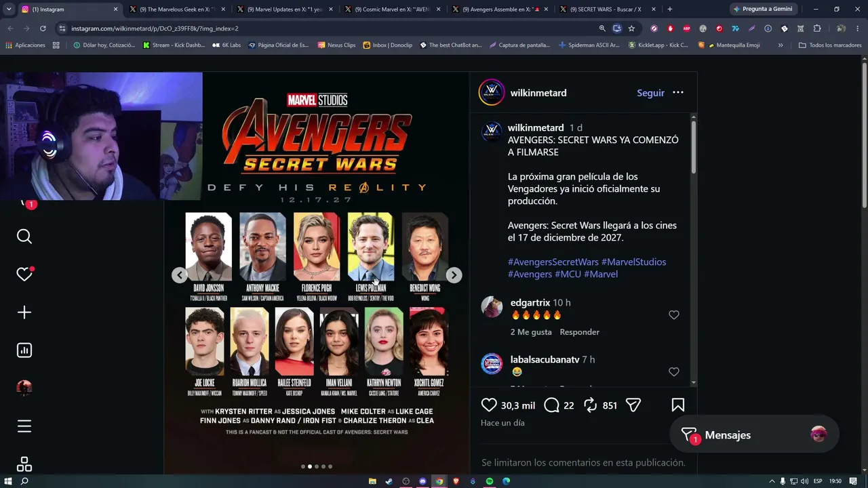Reply to edgartrix's comment

click(579, 332)
